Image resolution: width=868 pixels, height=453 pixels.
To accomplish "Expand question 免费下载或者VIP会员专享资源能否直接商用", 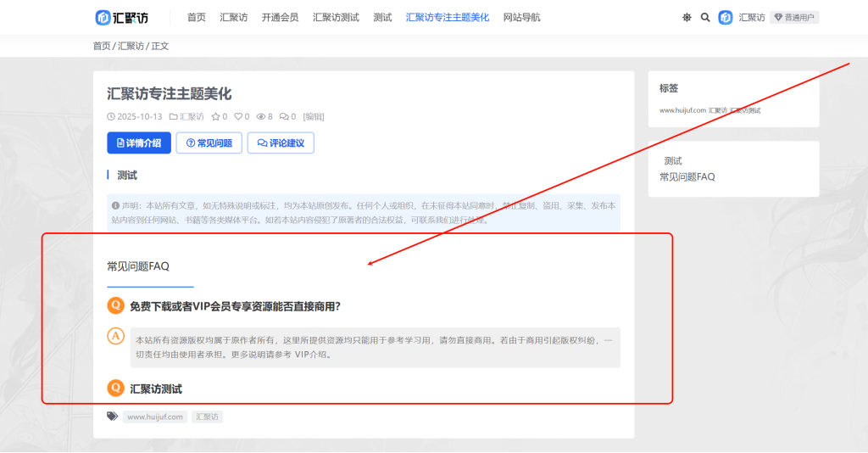I will [236, 306].
